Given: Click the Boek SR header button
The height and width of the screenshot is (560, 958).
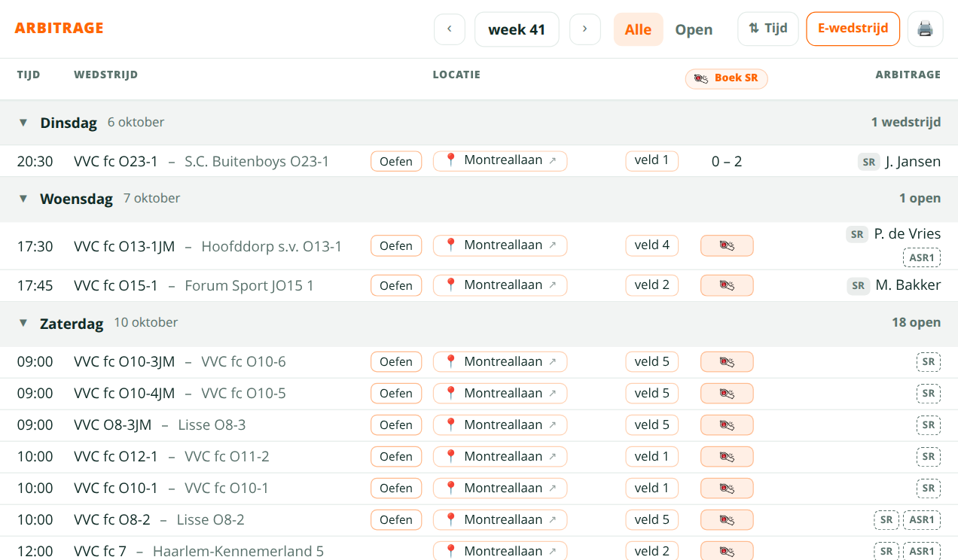Looking at the screenshot, I should point(727,78).
